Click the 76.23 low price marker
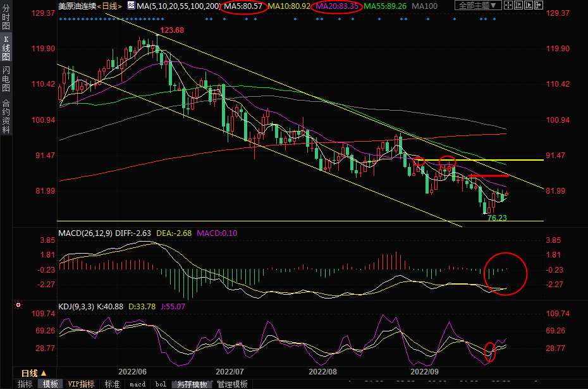 click(x=498, y=218)
